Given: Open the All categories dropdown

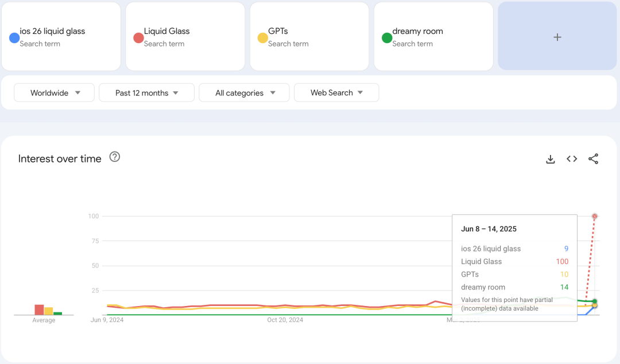Looking at the screenshot, I should click(x=245, y=93).
